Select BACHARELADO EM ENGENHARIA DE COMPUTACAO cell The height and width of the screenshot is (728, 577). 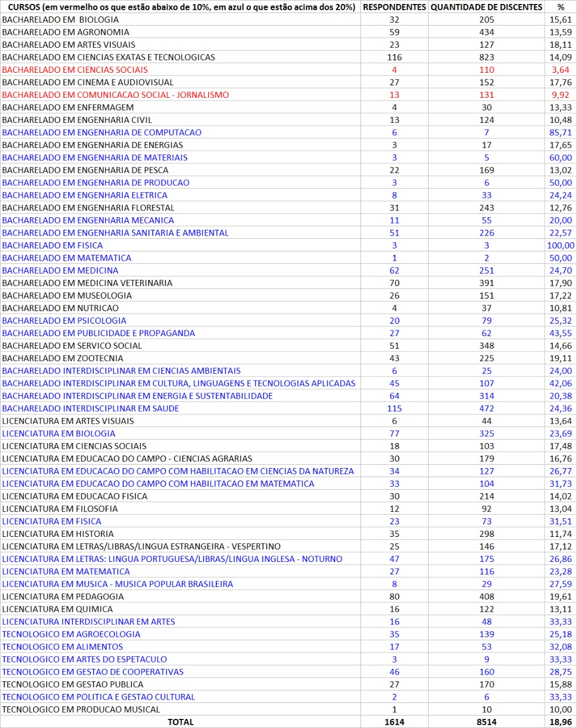(x=102, y=133)
